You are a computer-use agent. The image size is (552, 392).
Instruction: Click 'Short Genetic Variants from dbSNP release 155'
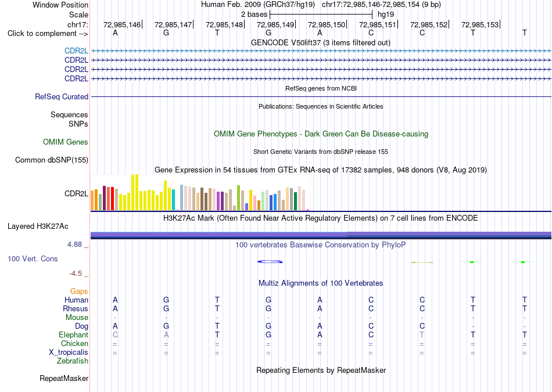(320, 152)
